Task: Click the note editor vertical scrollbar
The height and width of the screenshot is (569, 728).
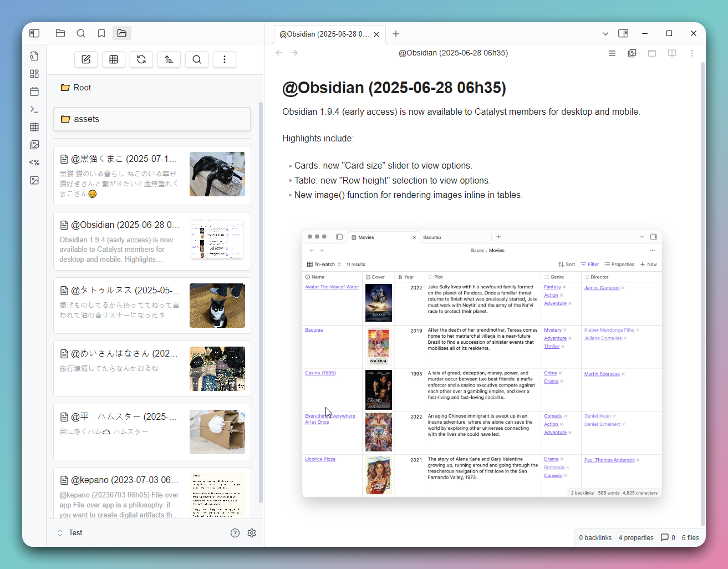Action: pyautogui.click(x=703, y=294)
